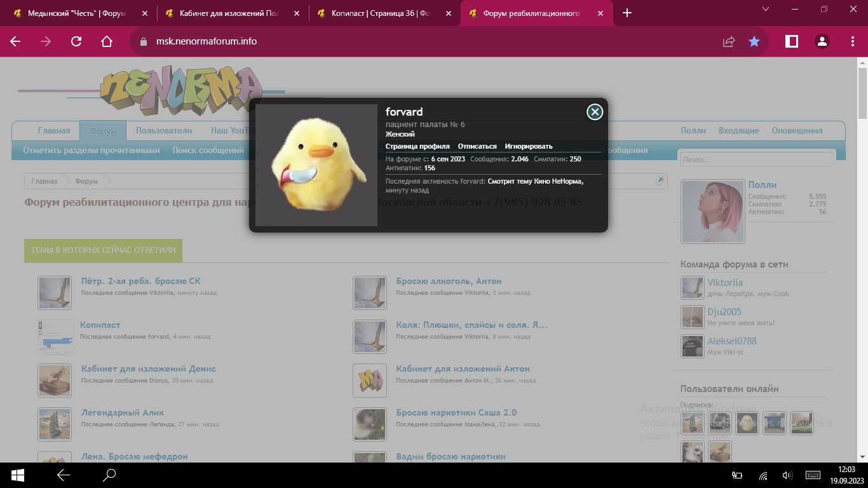The width and height of the screenshot is (868, 488).
Task: Click the share page icon
Action: point(728,41)
